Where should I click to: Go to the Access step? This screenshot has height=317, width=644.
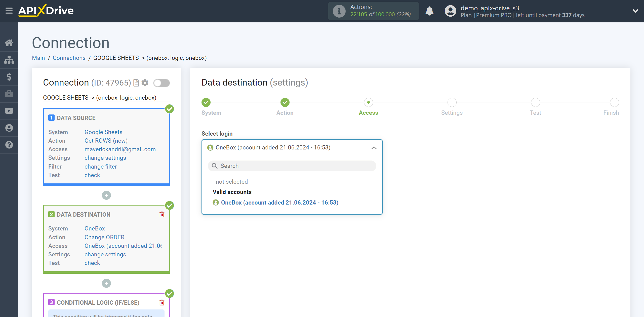click(x=369, y=102)
